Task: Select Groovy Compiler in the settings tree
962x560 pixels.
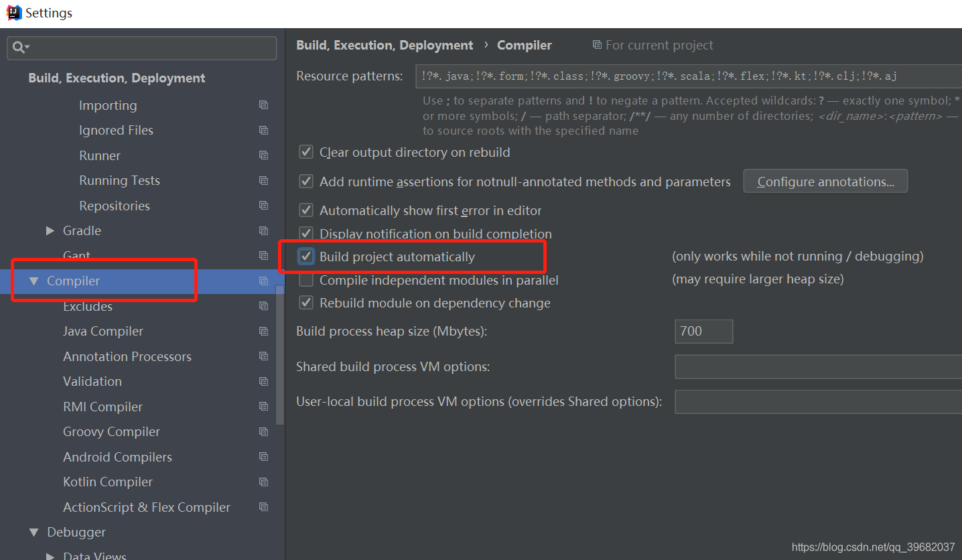Action: pos(111,431)
